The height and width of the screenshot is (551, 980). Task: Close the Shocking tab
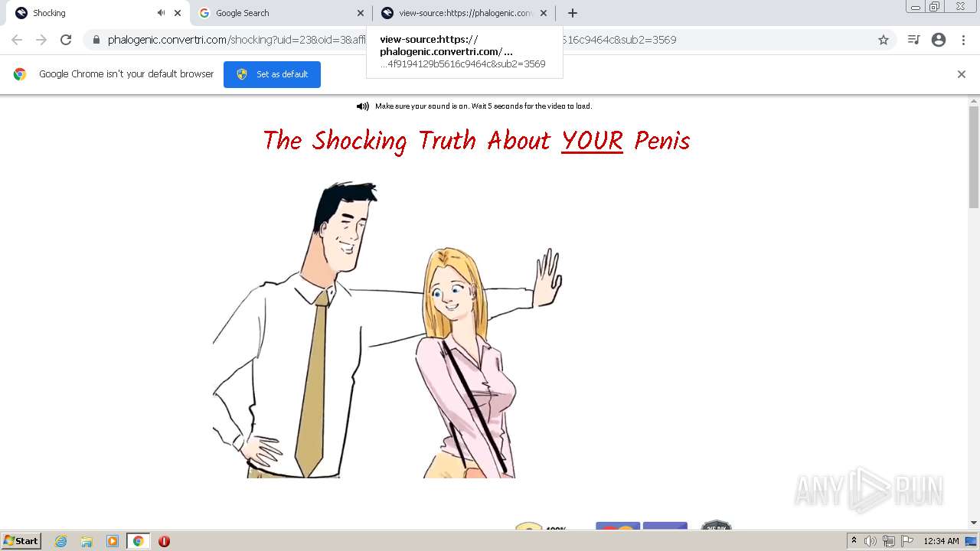(x=178, y=13)
